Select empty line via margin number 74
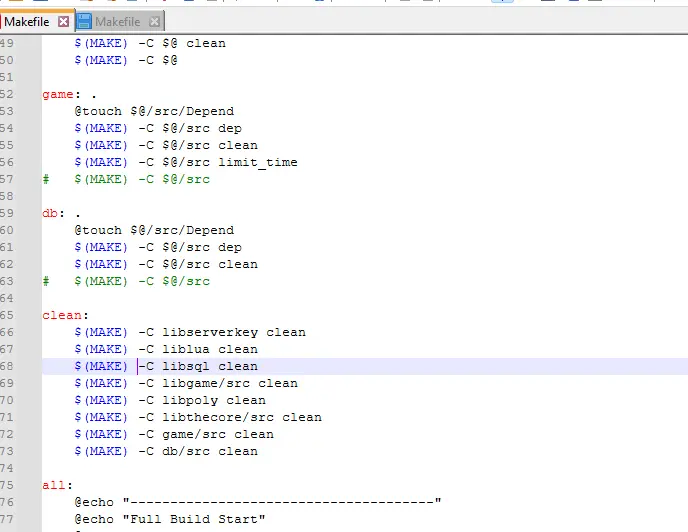 click(7, 468)
